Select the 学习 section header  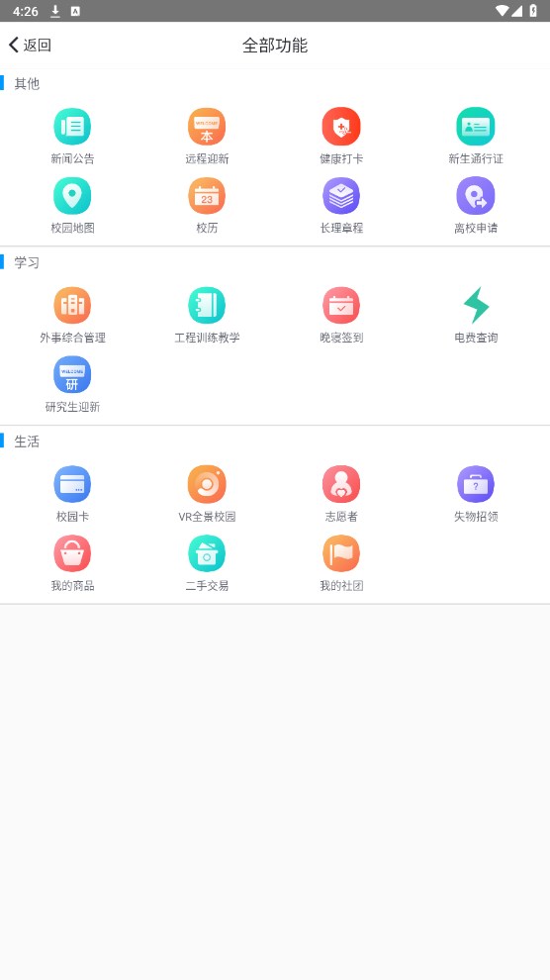pyautogui.click(x=27, y=262)
